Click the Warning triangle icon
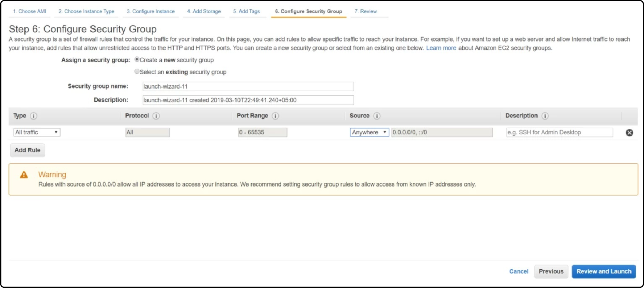The width and height of the screenshot is (644, 288). tap(24, 175)
